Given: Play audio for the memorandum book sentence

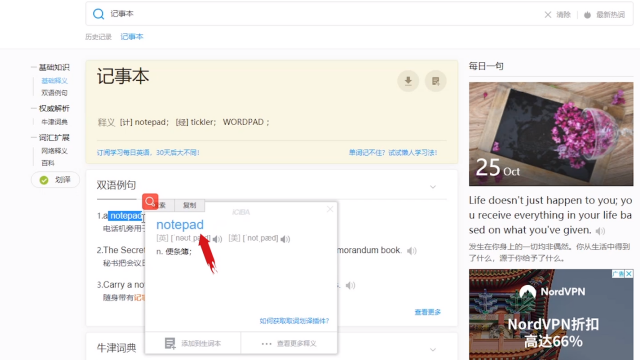Looking at the screenshot, I should [x=412, y=251].
